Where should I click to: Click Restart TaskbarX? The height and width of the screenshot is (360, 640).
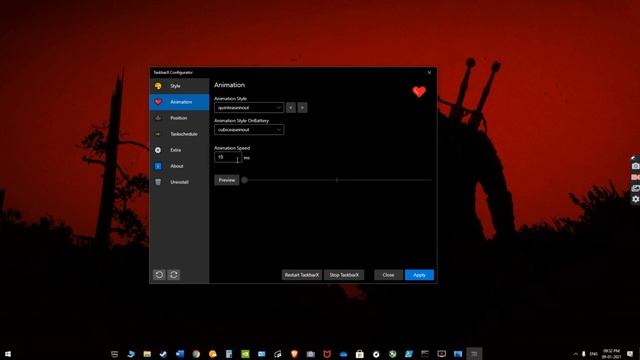302,275
